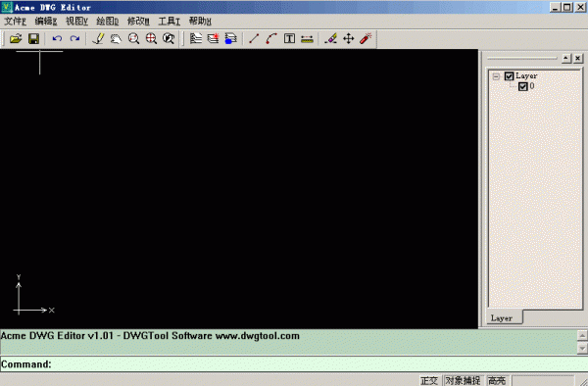Select the '0' layer tree label
Image resolution: width=588 pixels, height=386 pixels.
click(x=532, y=86)
